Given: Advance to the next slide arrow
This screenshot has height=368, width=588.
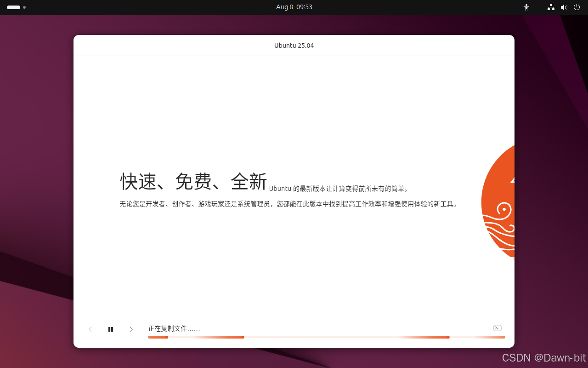Looking at the screenshot, I should tap(131, 329).
